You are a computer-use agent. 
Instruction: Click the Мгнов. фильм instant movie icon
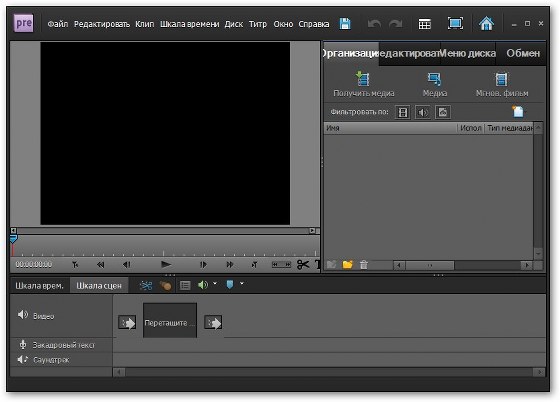tap(502, 85)
